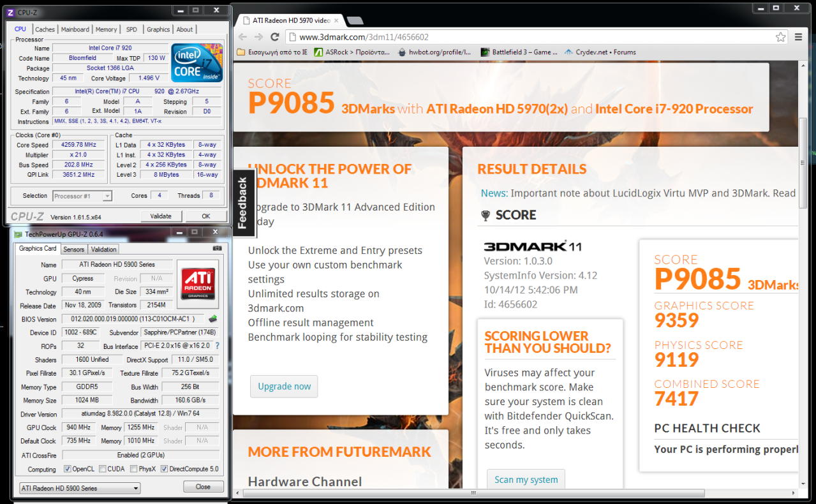Select the Graphics Card tab in GPU-Z

click(38, 249)
